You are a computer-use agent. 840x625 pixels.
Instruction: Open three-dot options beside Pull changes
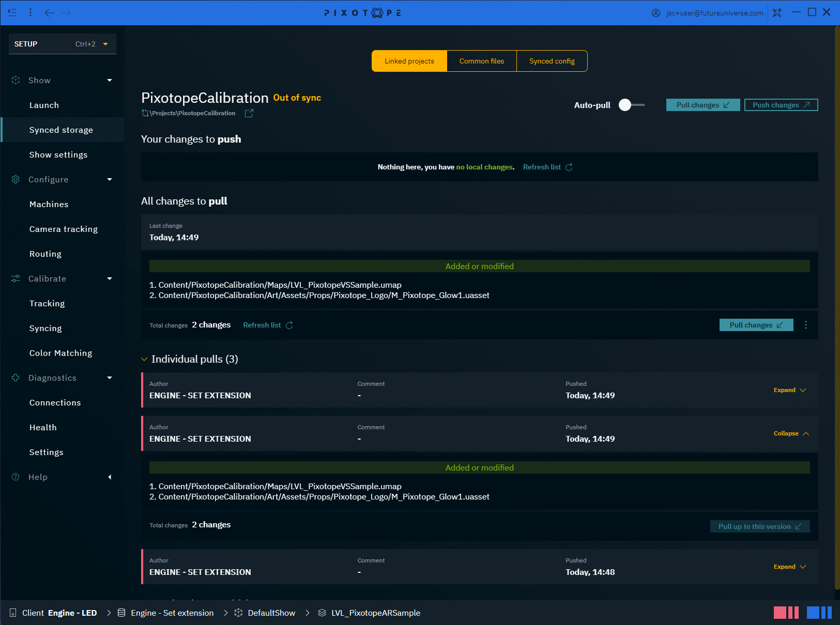click(806, 325)
